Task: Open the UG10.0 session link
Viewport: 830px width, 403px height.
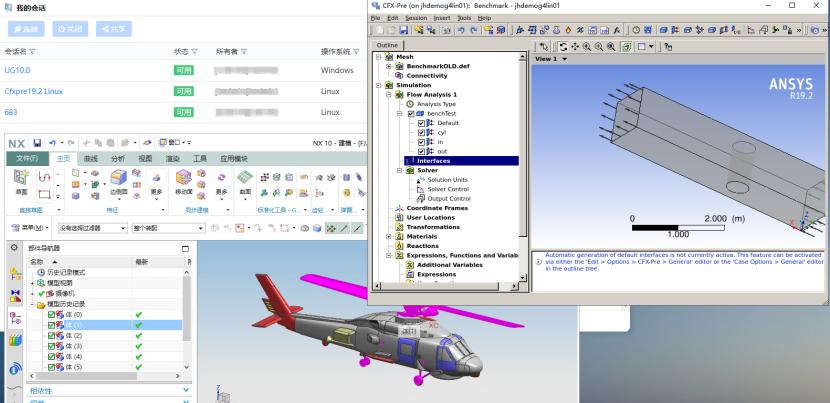Action: coord(17,70)
